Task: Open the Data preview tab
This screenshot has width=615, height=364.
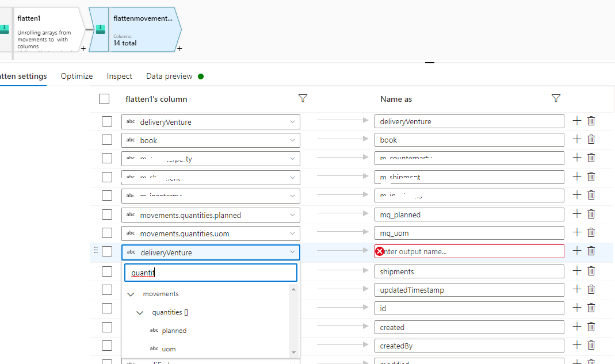Action: pyautogui.click(x=169, y=76)
